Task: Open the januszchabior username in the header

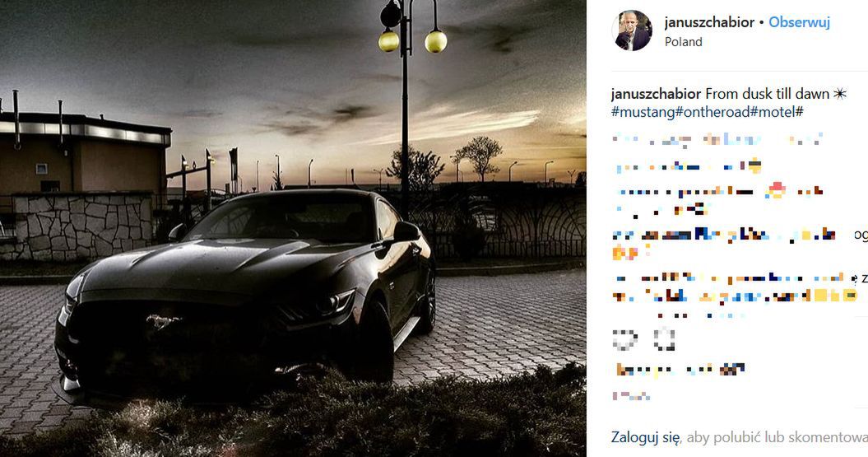Action: pyautogui.click(x=709, y=23)
